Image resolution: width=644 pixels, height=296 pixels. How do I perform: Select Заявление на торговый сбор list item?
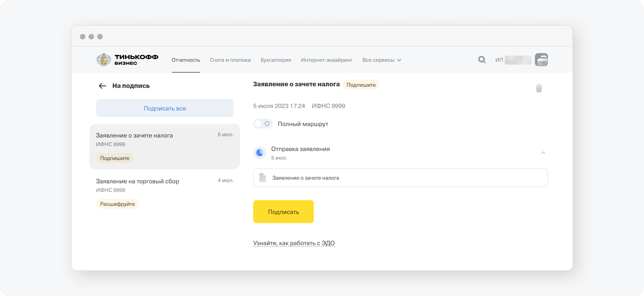click(x=165, y=193)
